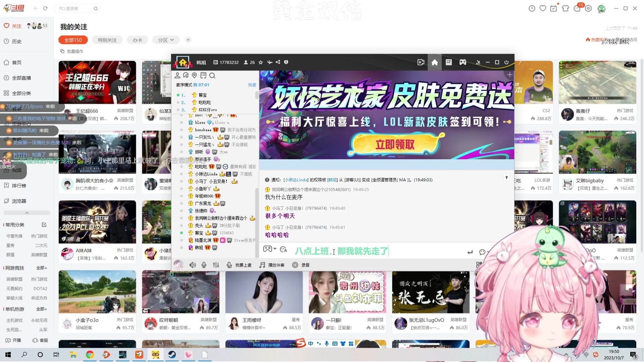Click the 抢麦 grab-mic button

pyautogui.click(x=252, y=85)
